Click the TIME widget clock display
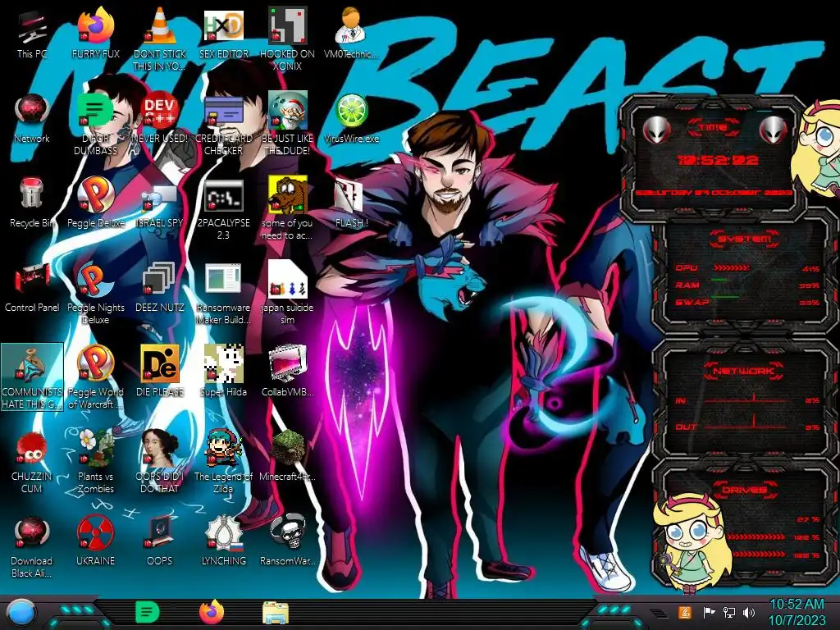 click(x=717, y=160)
